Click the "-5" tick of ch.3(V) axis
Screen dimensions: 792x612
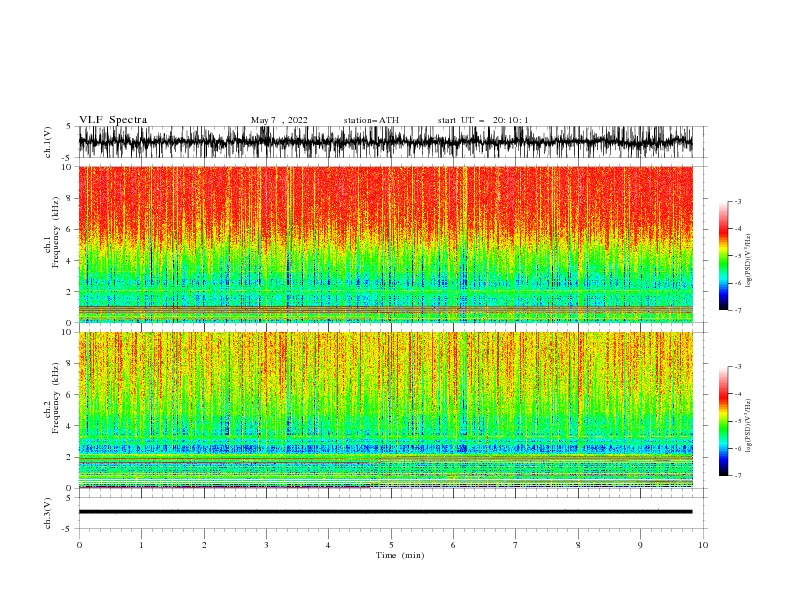pyautogui.click(x=68, y=529)
